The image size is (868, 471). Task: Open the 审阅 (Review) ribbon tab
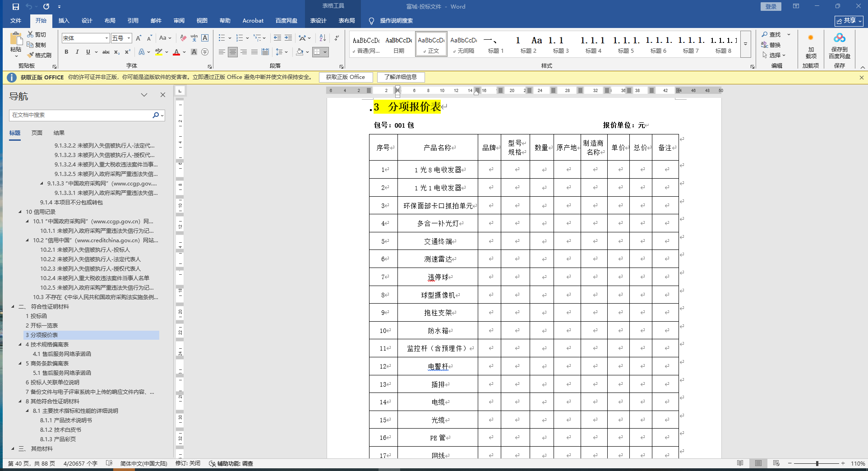(x=179, y=20)
